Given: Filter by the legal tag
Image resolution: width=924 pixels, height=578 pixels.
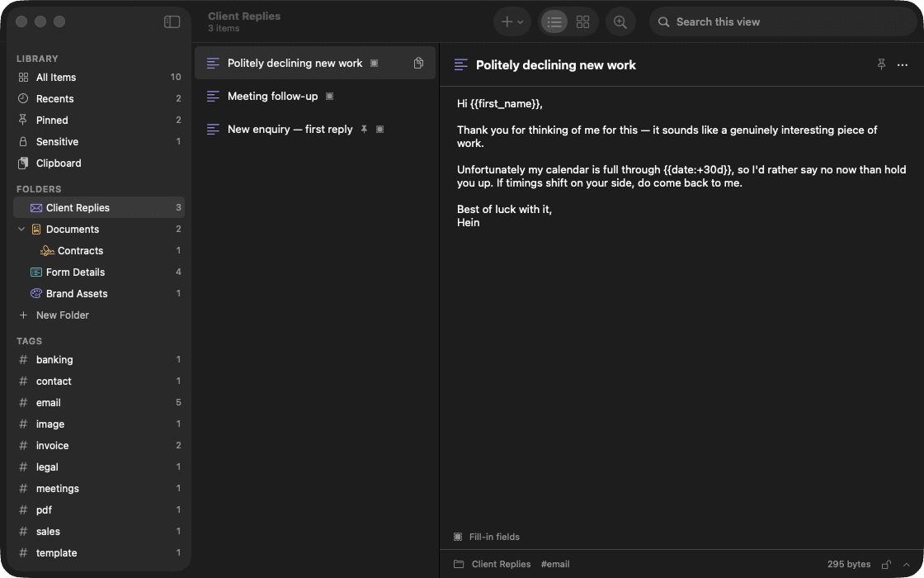Looking at the screenshot, I should (x=99, y=467).
